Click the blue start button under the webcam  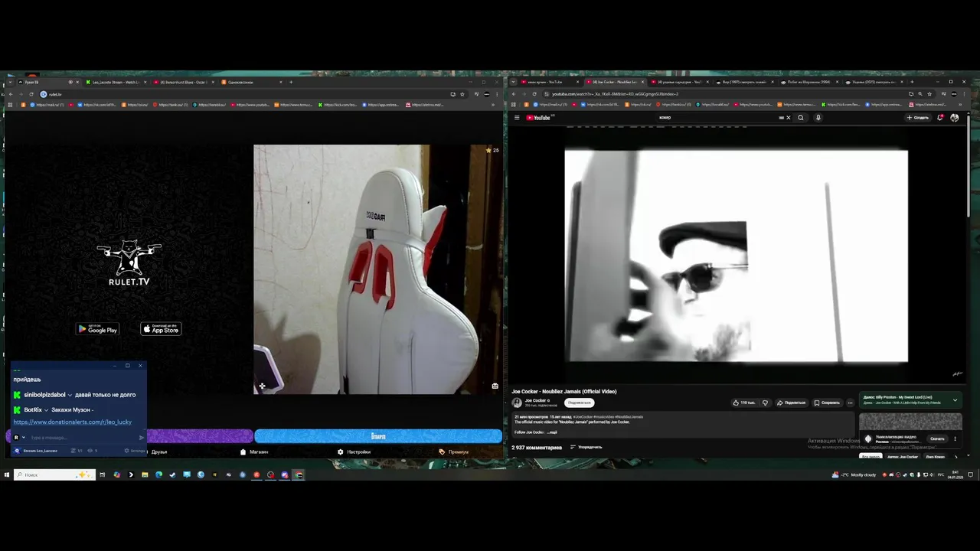pyautogui.click(x=378, y=436)
